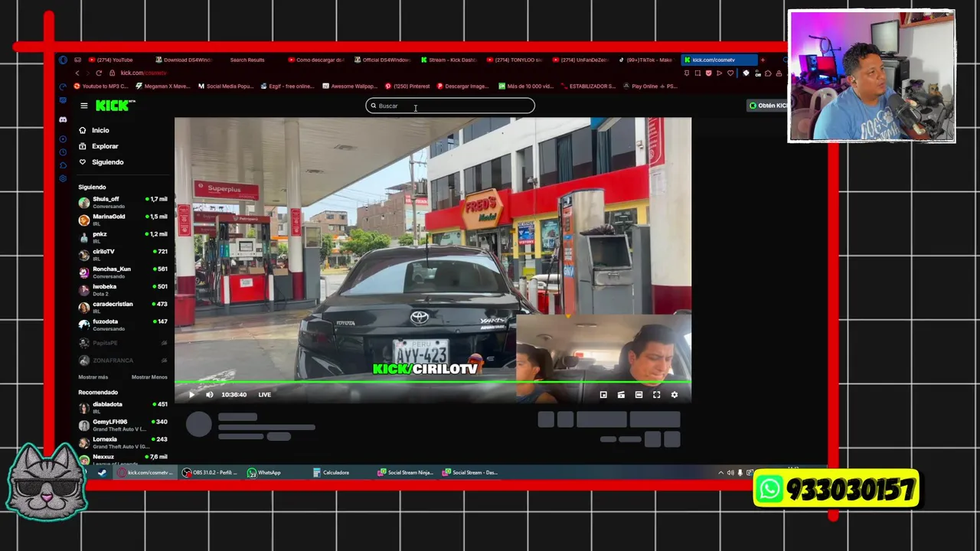Screen dimensions: 980x551
Task: Open offline channel PapitaPE
Action: (x=122, y=343)
